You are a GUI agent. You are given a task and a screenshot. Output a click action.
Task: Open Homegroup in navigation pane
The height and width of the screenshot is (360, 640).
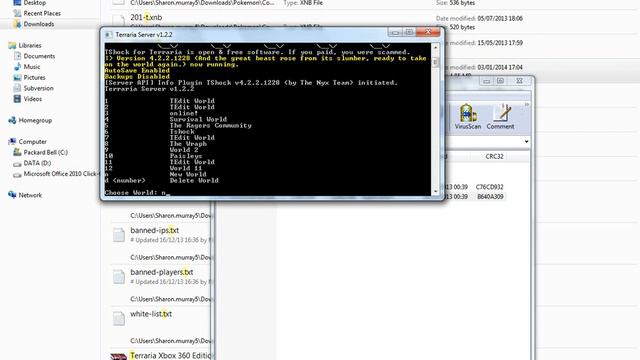[35, 120]
